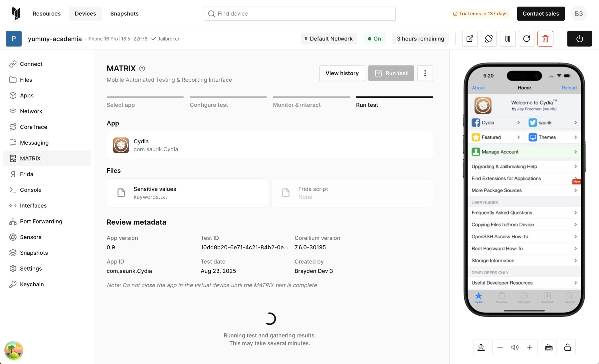Expand Manage Account in Cydia
The image size is (599, 364).
pos(524,152)
